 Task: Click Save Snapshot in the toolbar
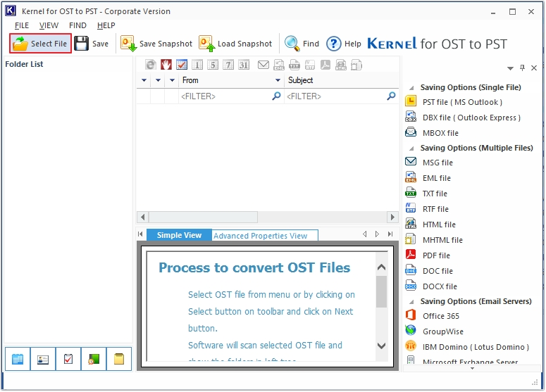pyautogui.click(x=156, y=44)
